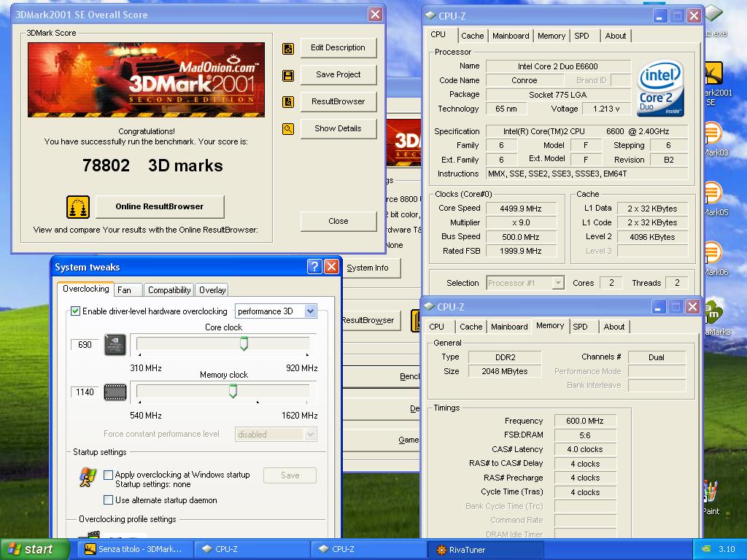Click the ResultBrowser icon beside its button
Screen dimensions: 747x560
tap(288, 102)
